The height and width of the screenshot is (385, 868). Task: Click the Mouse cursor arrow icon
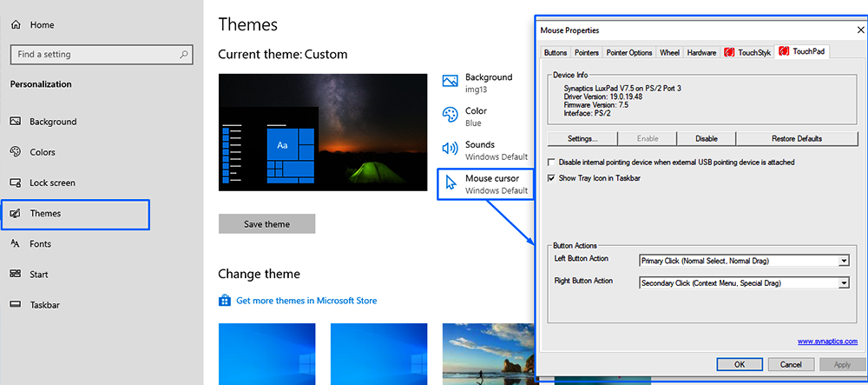[451, 183]
